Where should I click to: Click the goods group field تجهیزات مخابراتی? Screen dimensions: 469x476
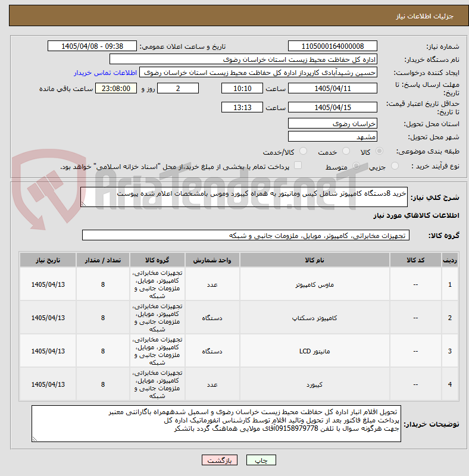[246, 235]
